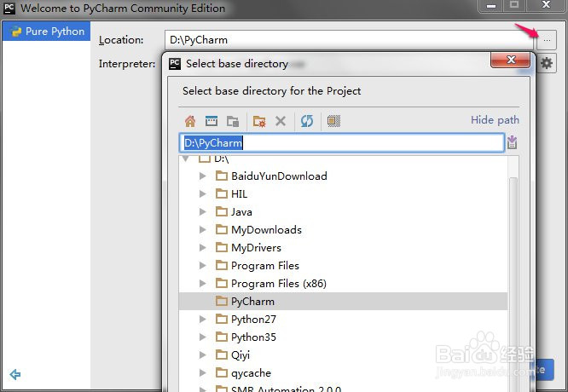Screen dimensions: 568x392
Task: Click the Location browse ellipsis button
Action: tap(547, 40)
